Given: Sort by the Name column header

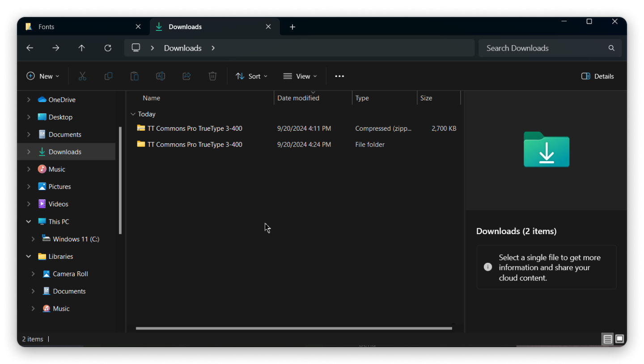Looking at the screenshot, I should tap(151, 98).
